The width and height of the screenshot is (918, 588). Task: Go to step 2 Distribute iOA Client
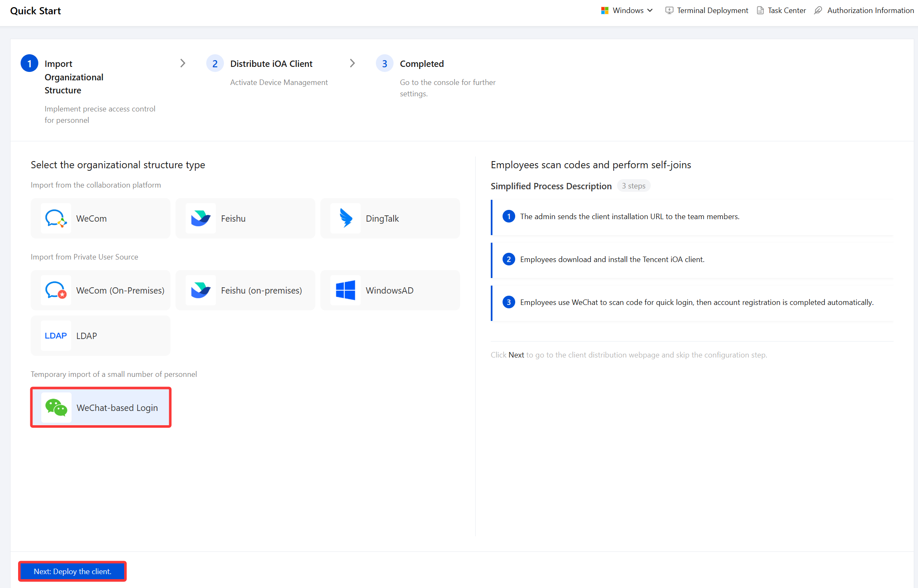coord(271,64)
